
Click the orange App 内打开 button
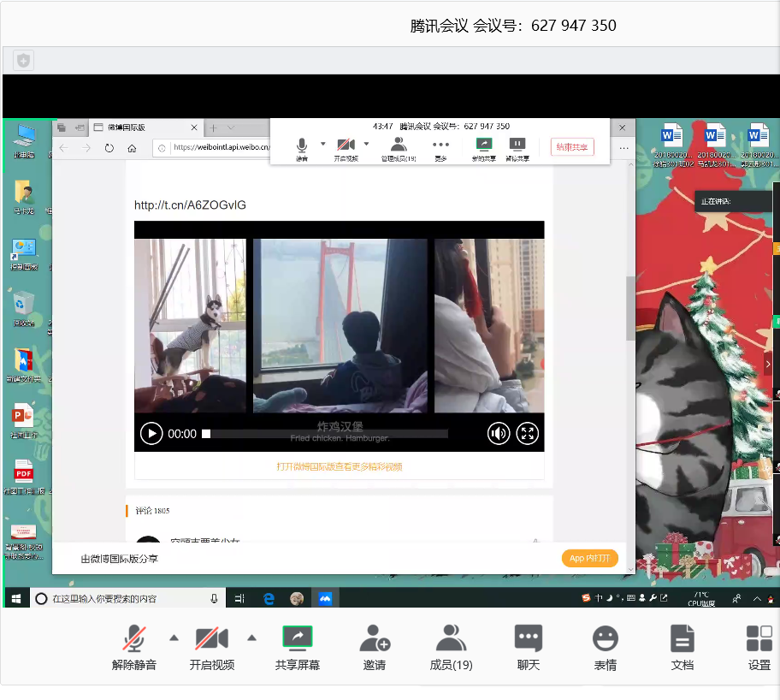(590, 558)
